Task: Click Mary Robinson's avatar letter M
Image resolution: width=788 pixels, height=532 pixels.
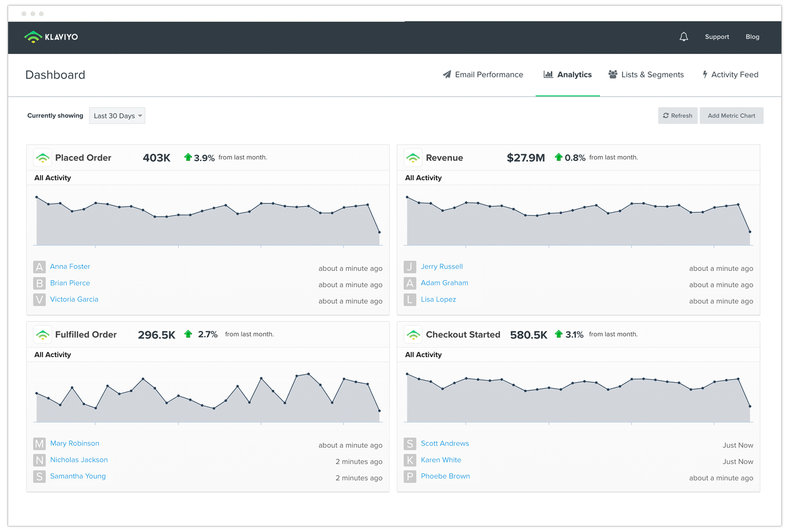Action: [x=39, y=444]
